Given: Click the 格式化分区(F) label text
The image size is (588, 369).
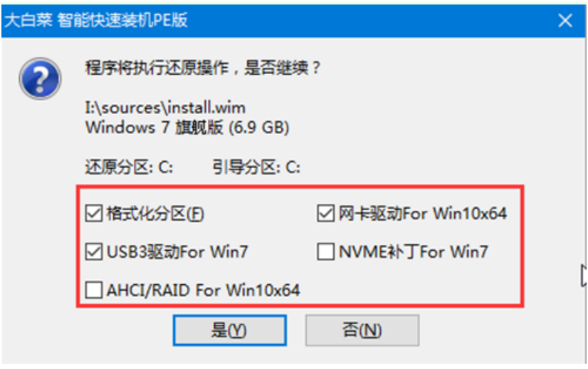Looking at the screenshot, I should click(x=155, y=214).
